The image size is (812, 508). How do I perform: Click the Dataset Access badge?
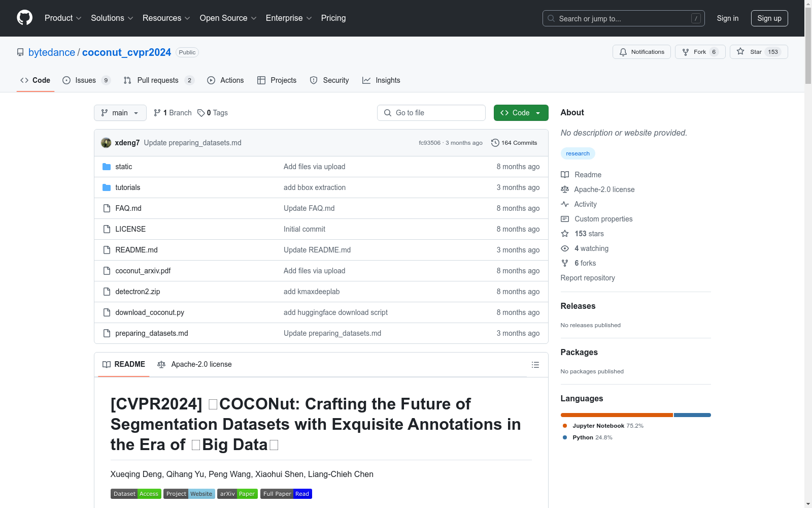click(136, 494)
